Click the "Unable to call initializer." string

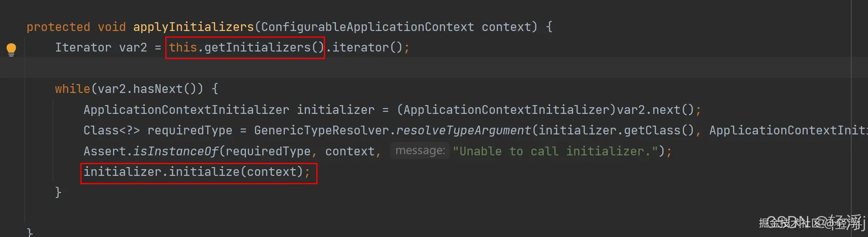(x=556, y=151)
